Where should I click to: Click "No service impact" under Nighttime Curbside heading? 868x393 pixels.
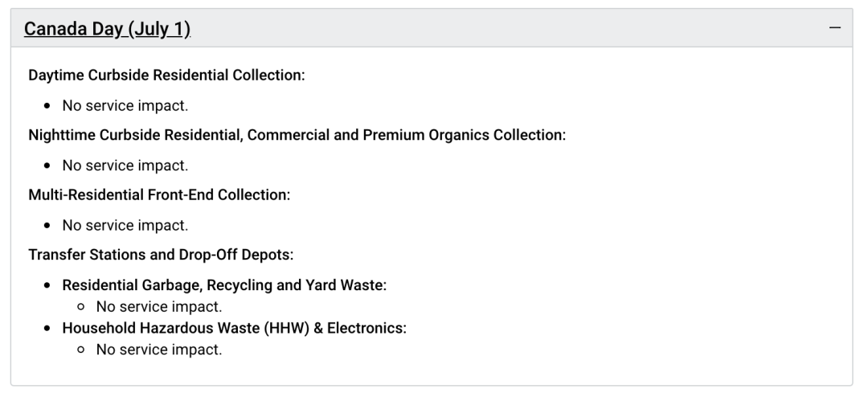(125, 166)
